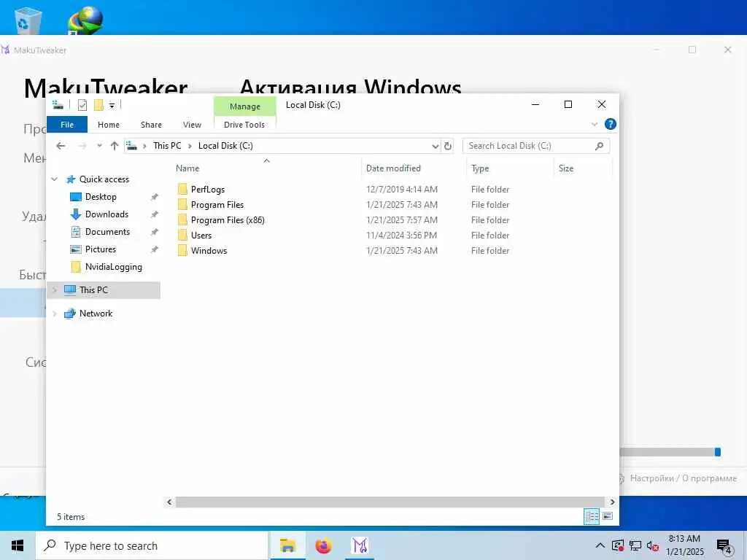The image size is (747, 560).
Task: Sort by the Size column header
Action: click(566, 168)
